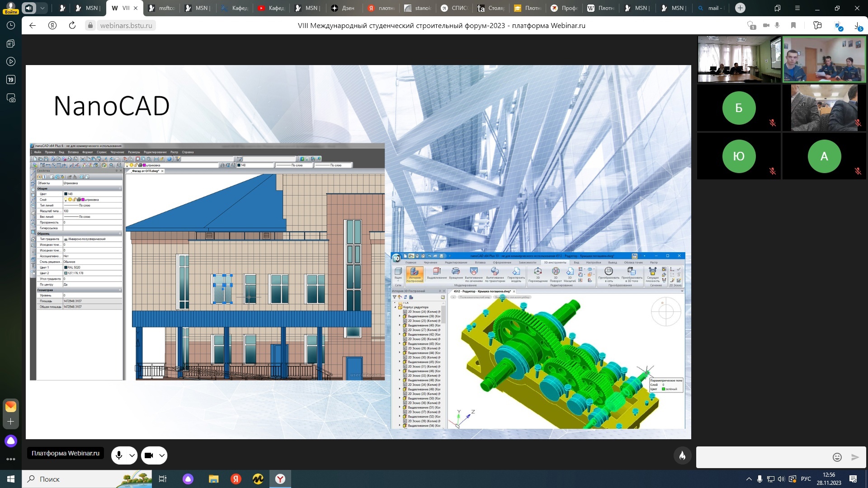The height and width of the screenshot is (488, 868).
Task: Launch Alice assistant from the browser sidebar
Action: pos(11,441)
